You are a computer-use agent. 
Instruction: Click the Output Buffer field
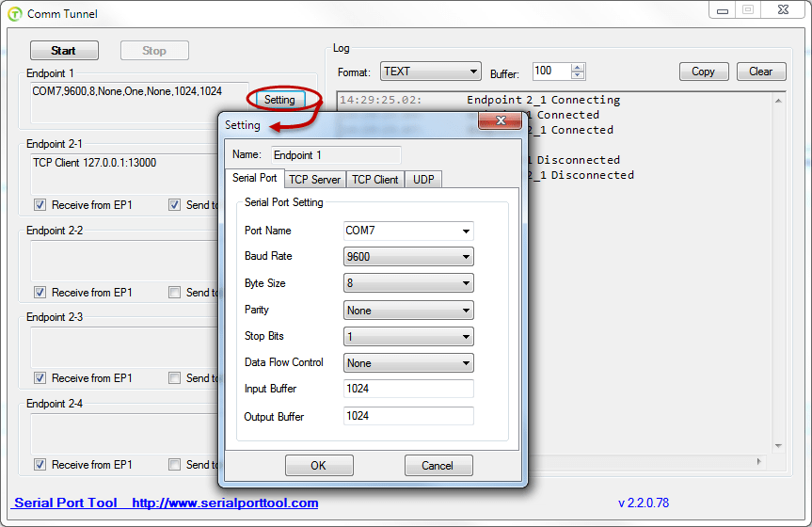408,416
